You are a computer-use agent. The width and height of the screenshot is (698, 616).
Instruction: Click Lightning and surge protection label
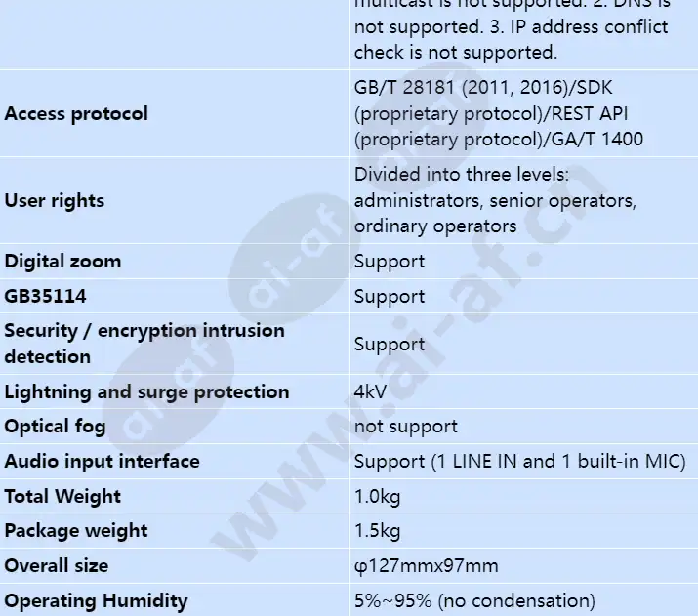(146, 392)
